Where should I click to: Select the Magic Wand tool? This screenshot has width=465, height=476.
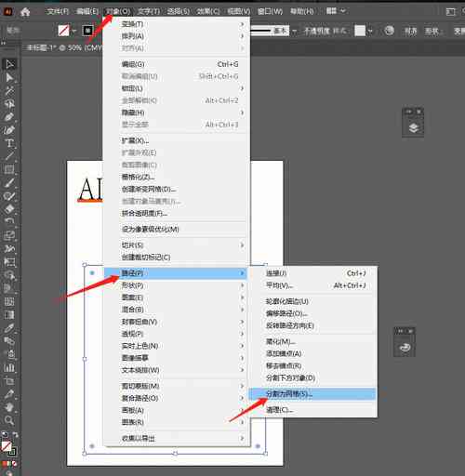pyautogui.click(x=9, y=90)
